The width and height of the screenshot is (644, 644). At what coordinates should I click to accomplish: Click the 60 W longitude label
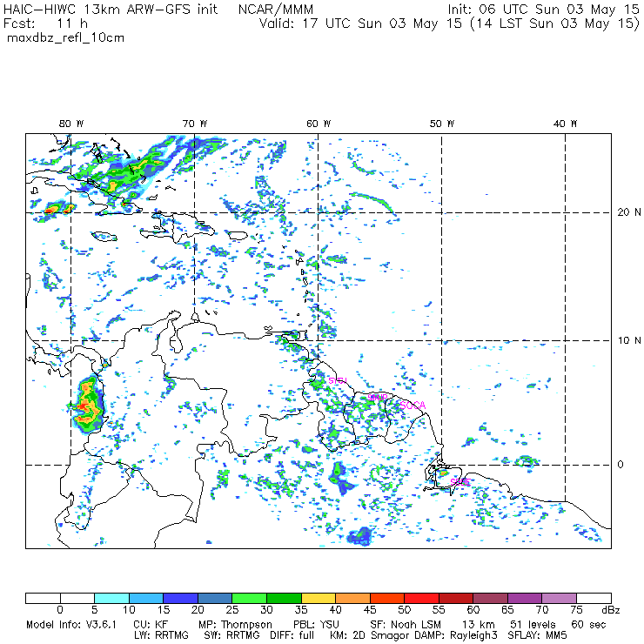pyautogui.click(x=319, y=124)
